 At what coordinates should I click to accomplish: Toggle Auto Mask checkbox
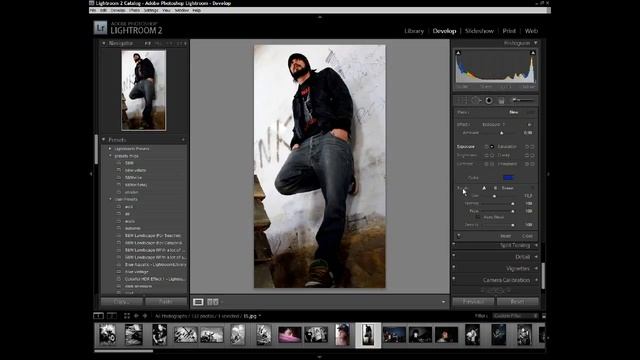click(478, 217)
